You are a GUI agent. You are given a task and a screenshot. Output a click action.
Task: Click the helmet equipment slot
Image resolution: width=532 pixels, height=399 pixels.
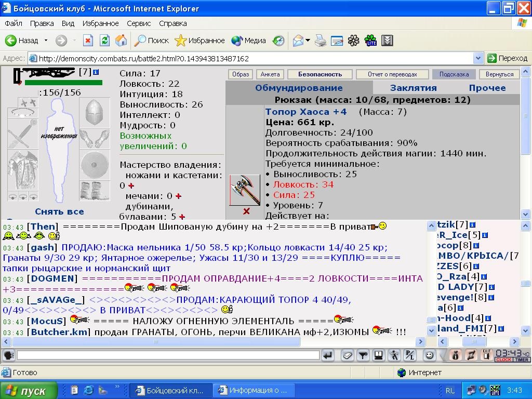(95, 112)
